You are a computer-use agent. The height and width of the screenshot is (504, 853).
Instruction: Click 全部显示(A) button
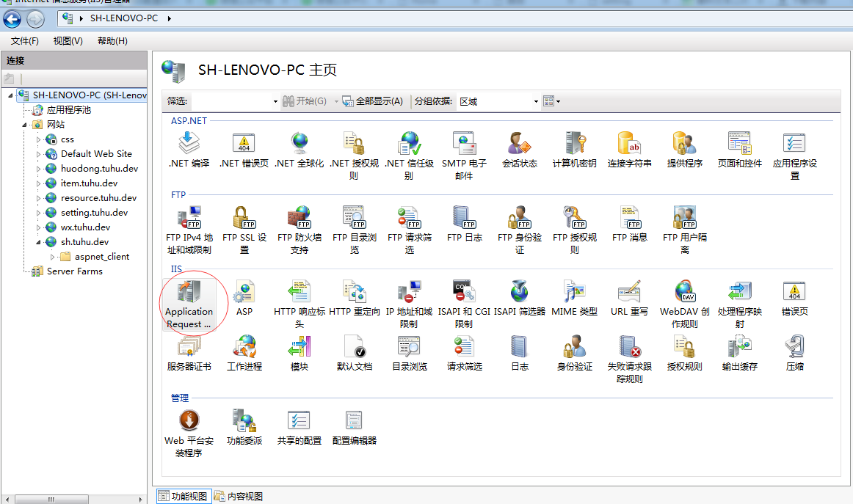coord(373,101)
